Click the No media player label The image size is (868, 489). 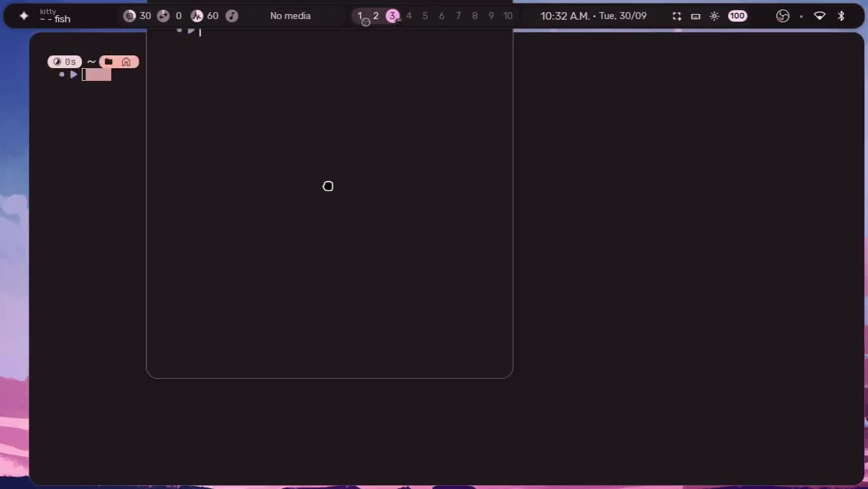(x=290, y=16)
